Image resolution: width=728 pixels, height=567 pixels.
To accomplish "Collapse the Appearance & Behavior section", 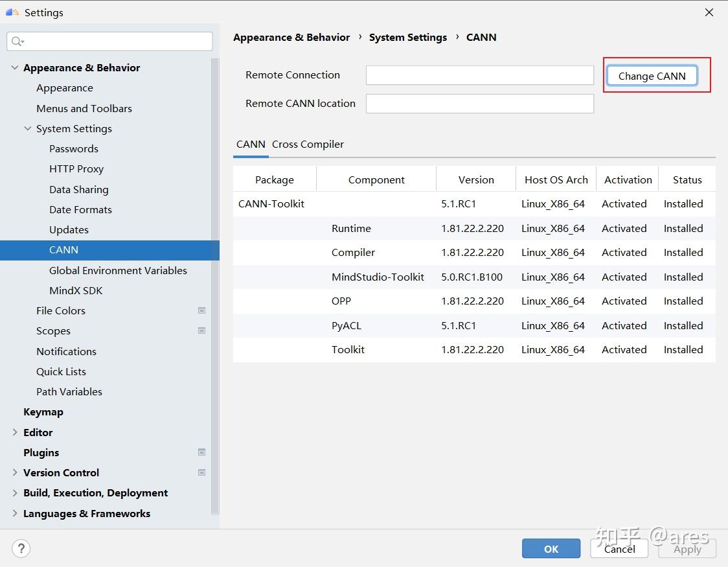I will (x=15, y=67).
